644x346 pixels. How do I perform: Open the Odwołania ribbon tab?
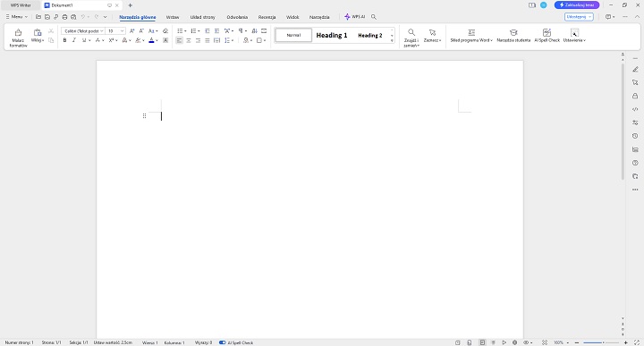237,17
